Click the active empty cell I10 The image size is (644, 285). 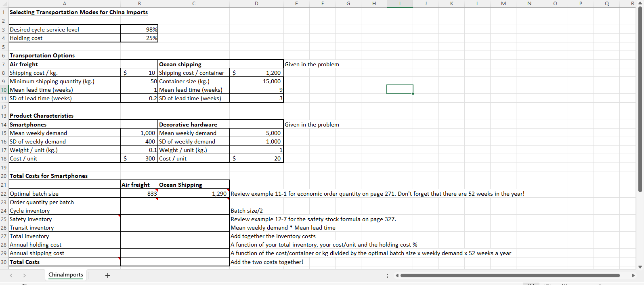point(400,89)
